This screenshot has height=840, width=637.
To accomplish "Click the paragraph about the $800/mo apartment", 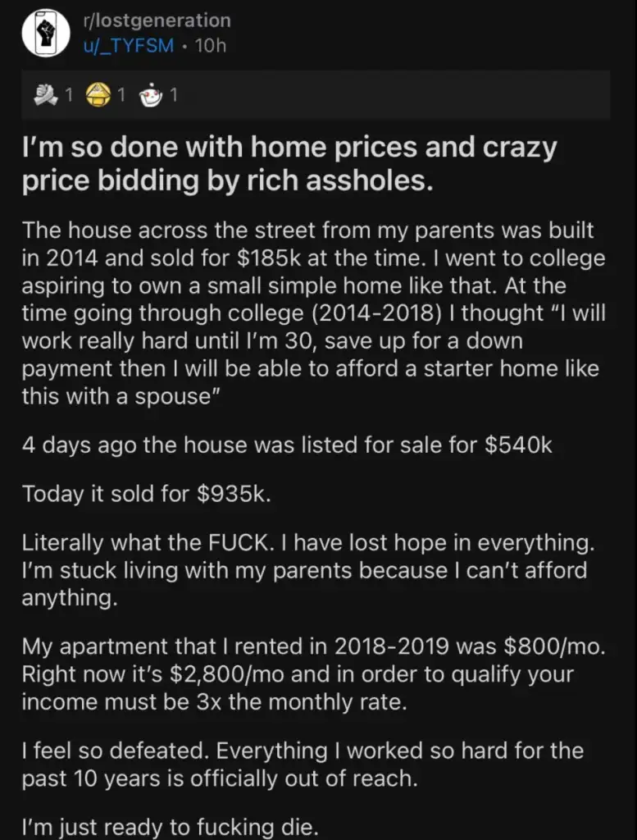I will coord(313,673).
